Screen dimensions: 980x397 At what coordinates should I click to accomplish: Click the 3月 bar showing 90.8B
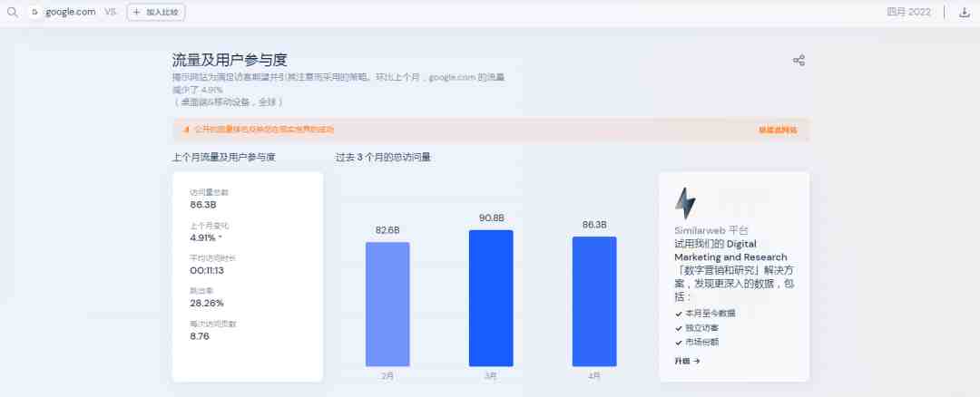pyautogui.click(x=491, y=297)
